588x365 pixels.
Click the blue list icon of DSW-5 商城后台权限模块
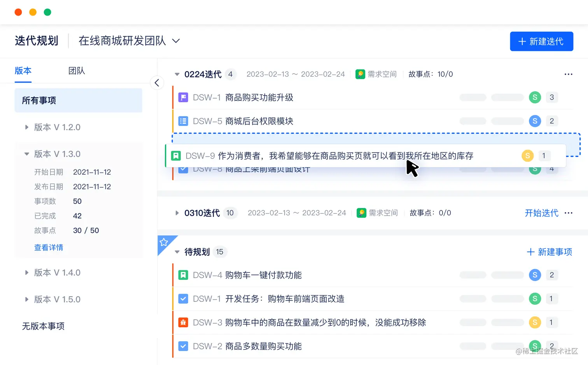pos(183,121)
